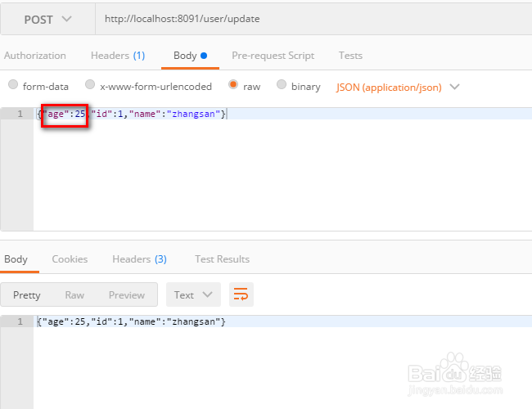The width and height of the screenshot is (532, 409).
Task: Click the "zhangsan" value in request body
Action: click(x=193, y=114)
